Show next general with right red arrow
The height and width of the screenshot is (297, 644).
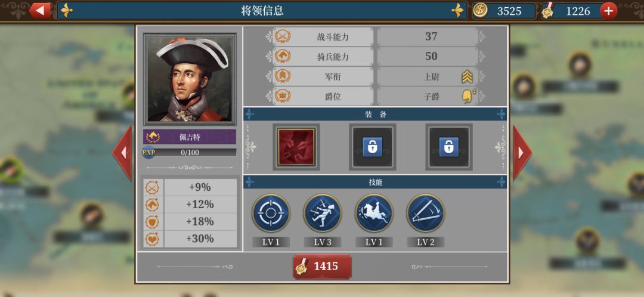(522, 153)
